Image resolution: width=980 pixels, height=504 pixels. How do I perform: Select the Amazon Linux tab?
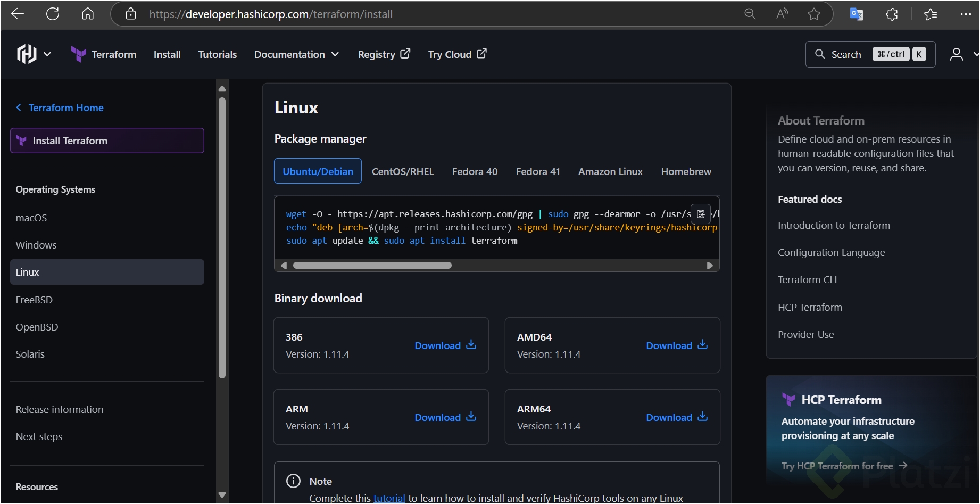[610, 171]
